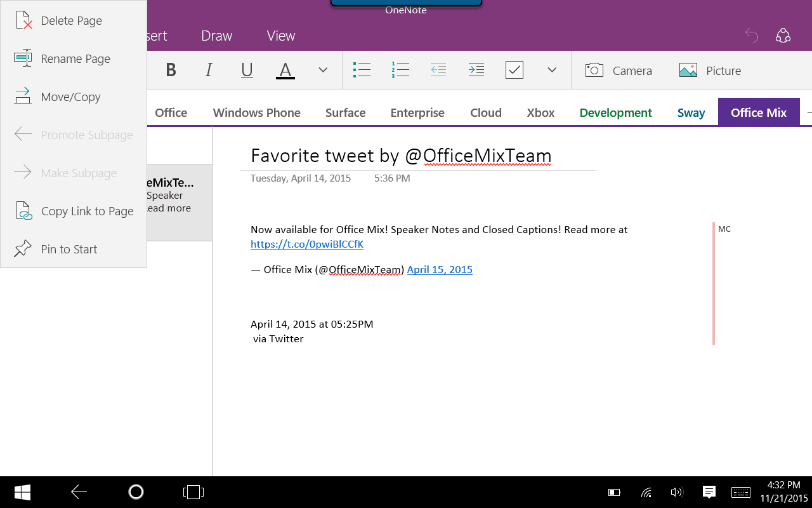Open the Windows Start button

click(x=22, y=492)
